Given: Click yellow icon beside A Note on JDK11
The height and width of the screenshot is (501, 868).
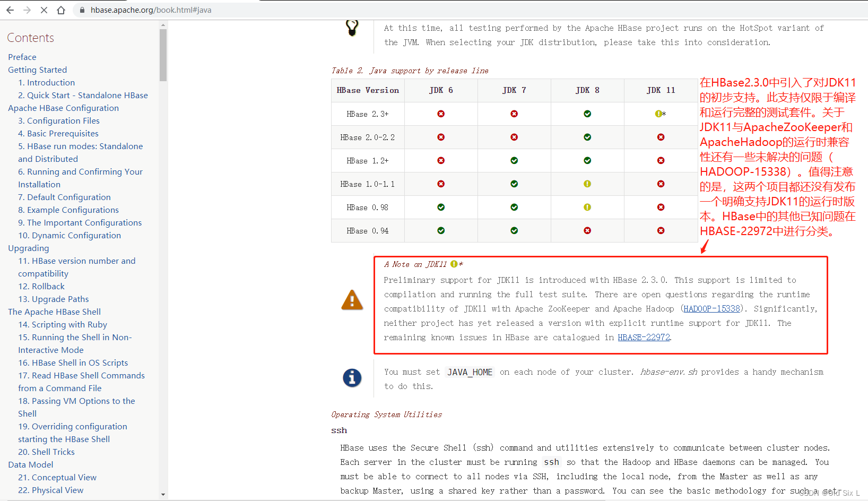Looking at the screenshot, I should (454, 264).
